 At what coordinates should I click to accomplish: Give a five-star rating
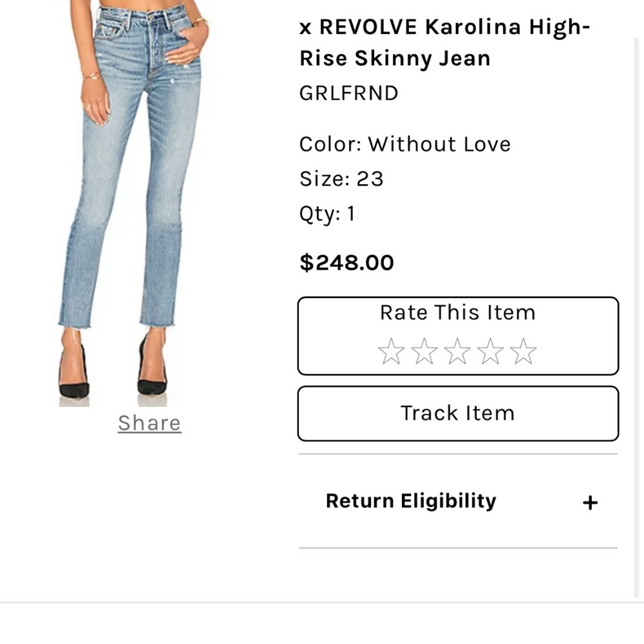click(x=523, y=352)
